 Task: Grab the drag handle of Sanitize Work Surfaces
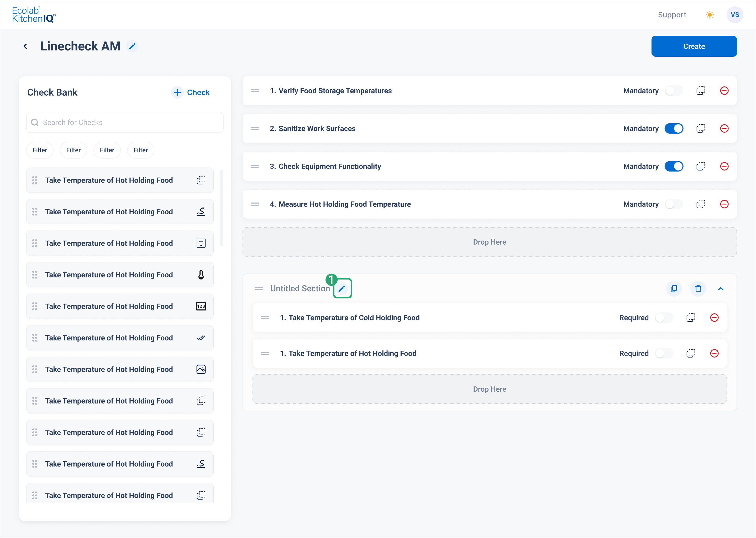[255, 128]
